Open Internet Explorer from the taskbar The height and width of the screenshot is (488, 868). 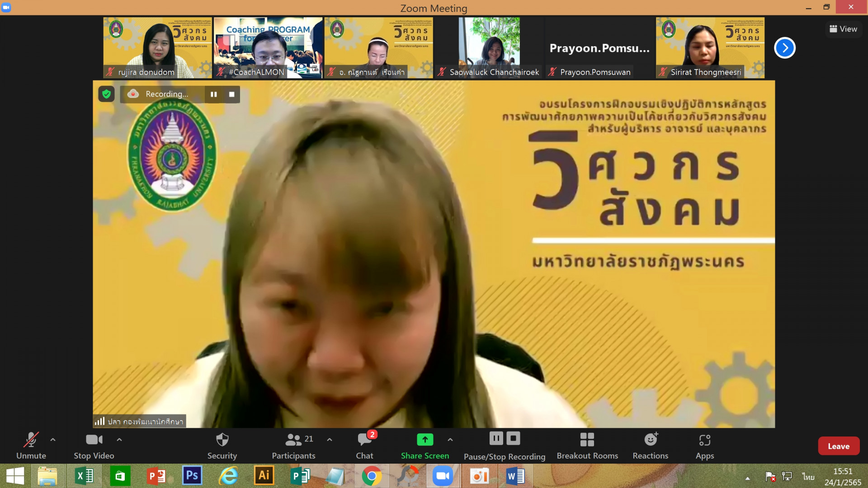(x=228, y=476)
